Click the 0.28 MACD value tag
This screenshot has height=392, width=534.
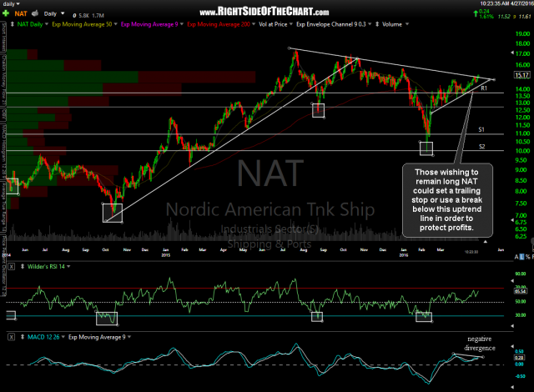coord(519,358)
